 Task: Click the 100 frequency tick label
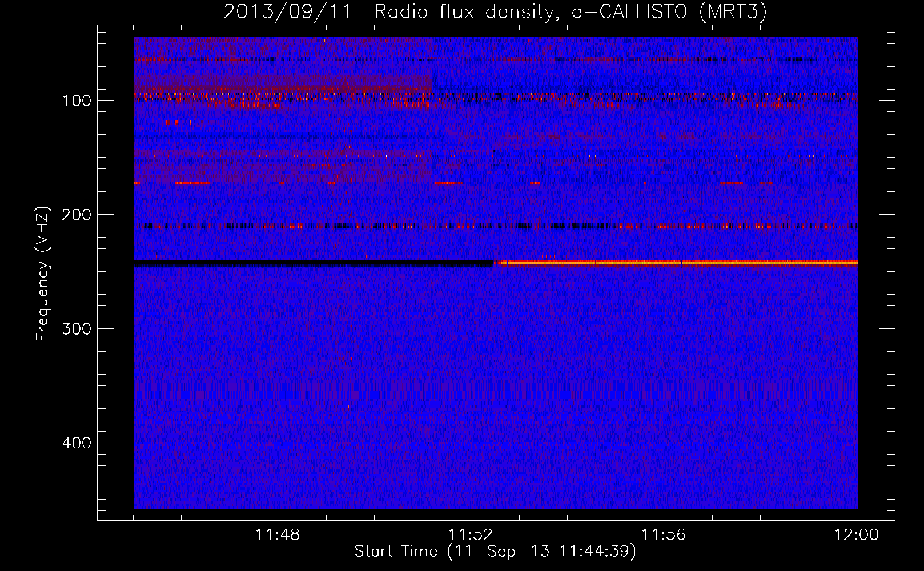tap(77, 101)
